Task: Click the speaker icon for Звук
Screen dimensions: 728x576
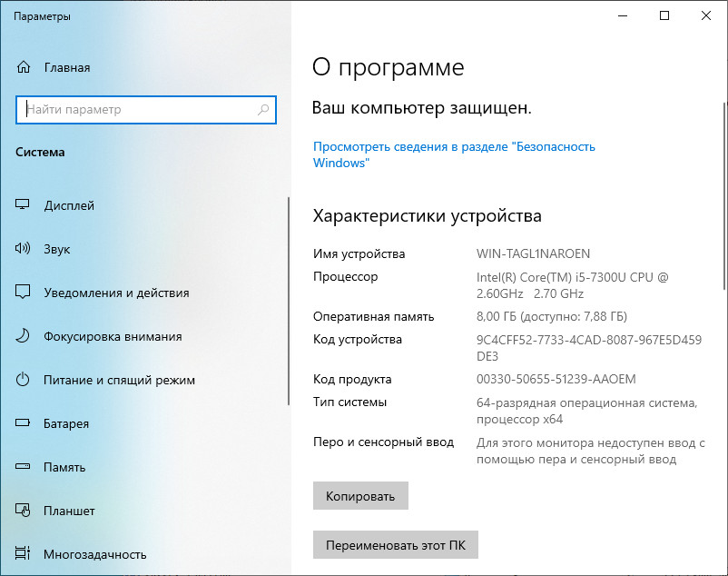Action: tap(24, 249)
